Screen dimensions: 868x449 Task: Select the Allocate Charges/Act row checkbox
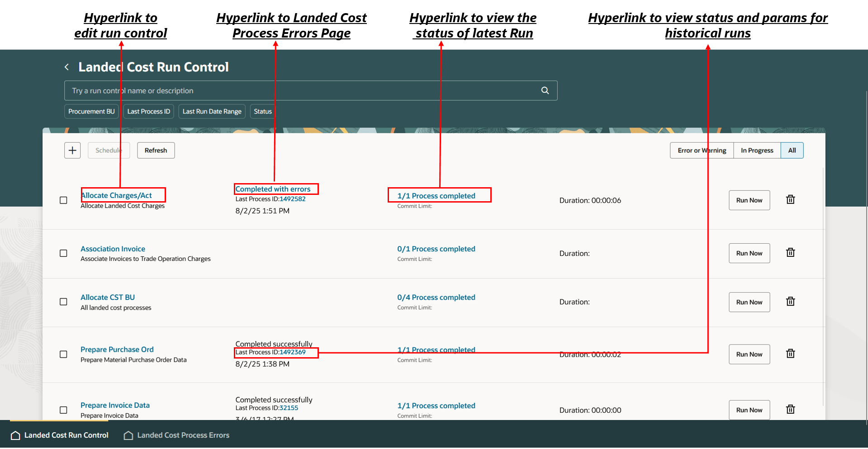coord(63,200)
